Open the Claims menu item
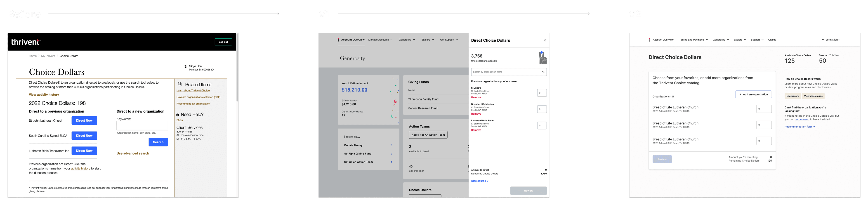This screenshot has height=205, width=868. pyautogui.click(x=772, y=40)
